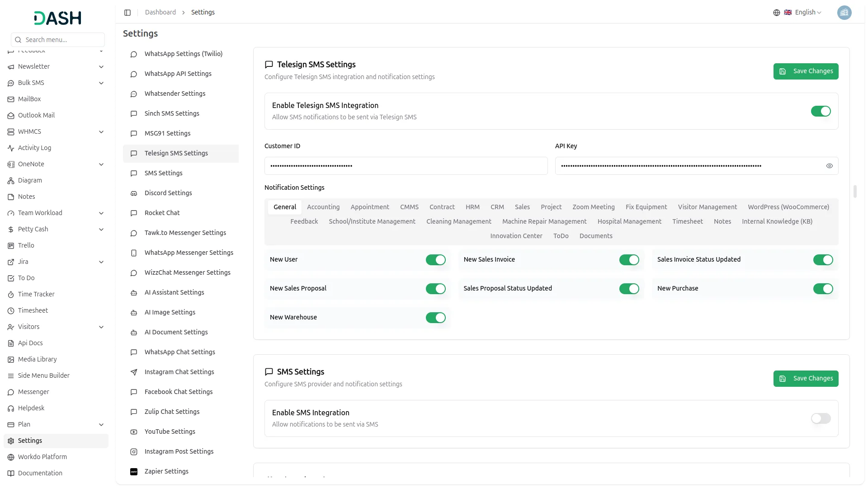Viewport: 868px width, 488px height.
Task: Toggle New User notification
Action: click(435, 260)
